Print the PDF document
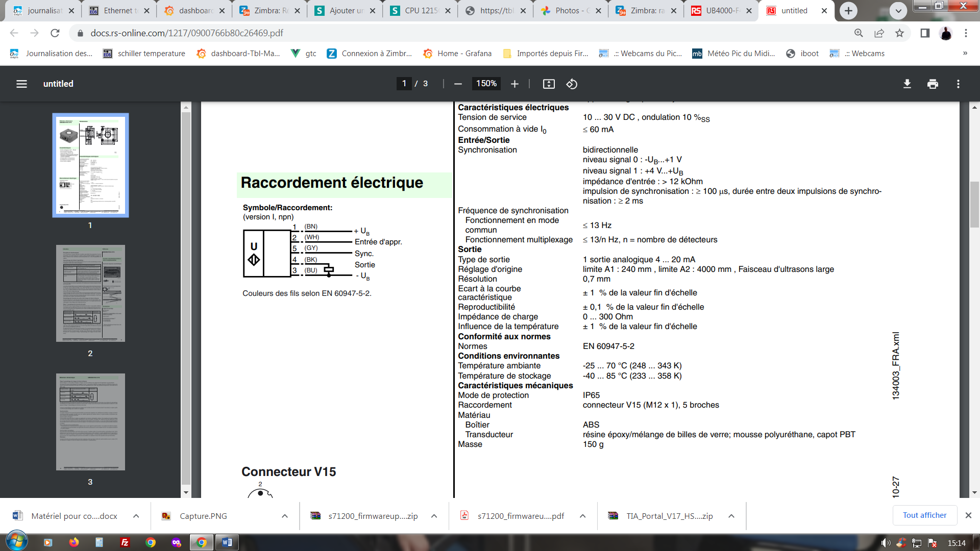980x551 pixels. [x=933, y=84]
